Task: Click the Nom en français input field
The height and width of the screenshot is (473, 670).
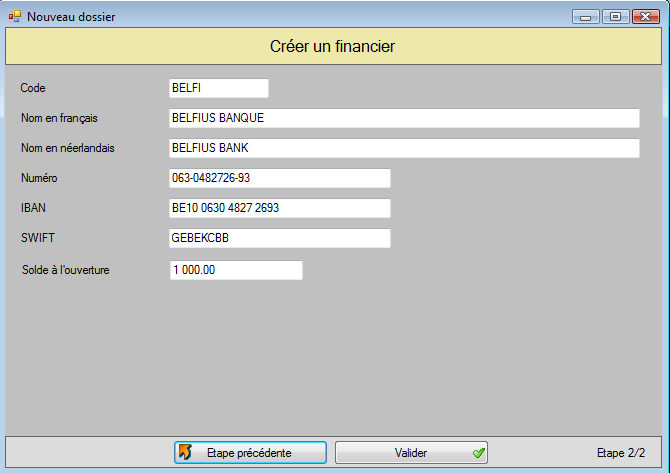Action: [404, 118]
